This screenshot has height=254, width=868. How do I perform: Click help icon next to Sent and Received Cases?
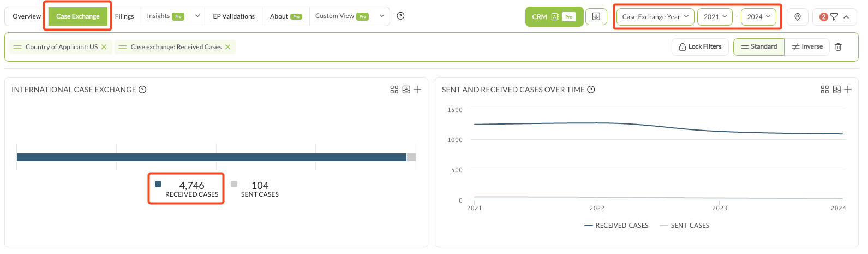[x=591, y=90]
